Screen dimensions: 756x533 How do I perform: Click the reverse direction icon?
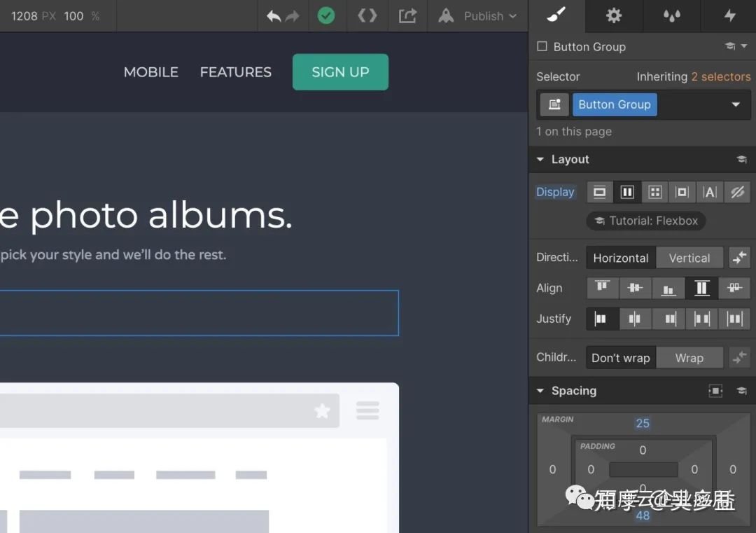pos(740,258)
